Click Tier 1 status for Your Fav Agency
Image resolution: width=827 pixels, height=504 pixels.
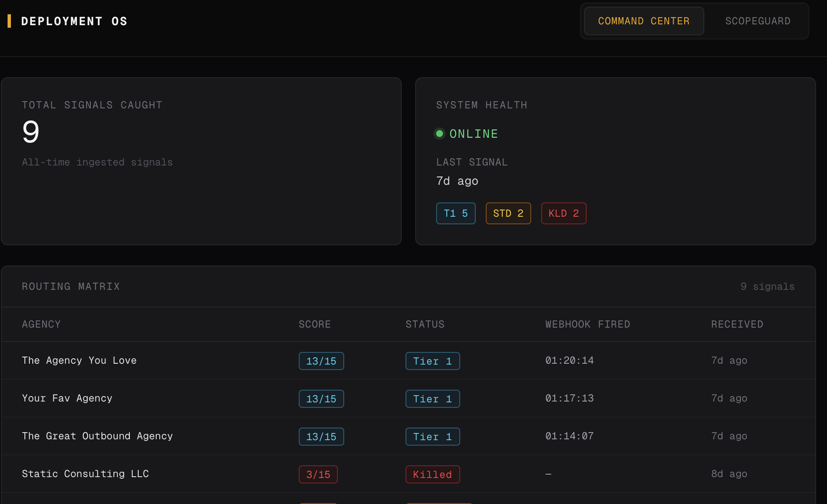432,399
